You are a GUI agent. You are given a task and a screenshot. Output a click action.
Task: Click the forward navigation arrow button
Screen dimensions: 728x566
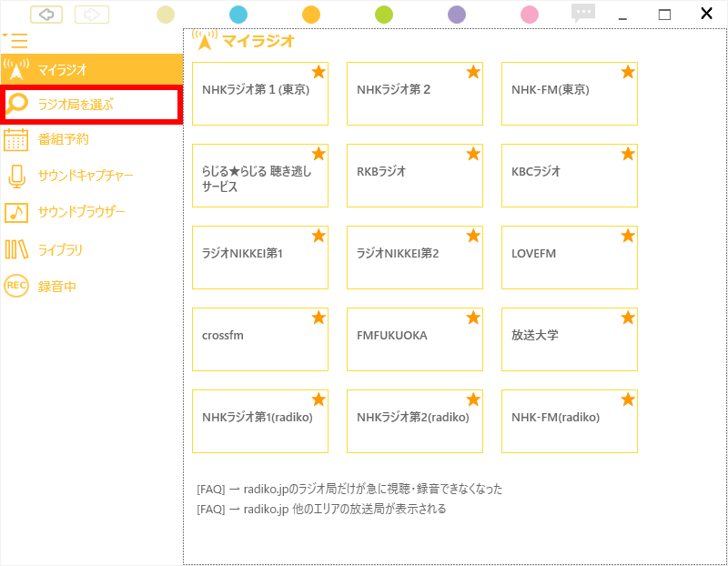pyautogui.click(x=92, y=15)
